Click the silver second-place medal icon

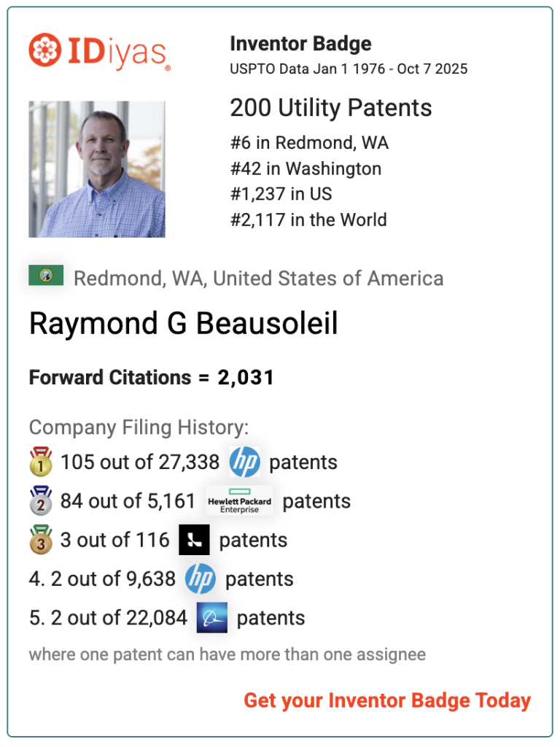tap(41, 501)
